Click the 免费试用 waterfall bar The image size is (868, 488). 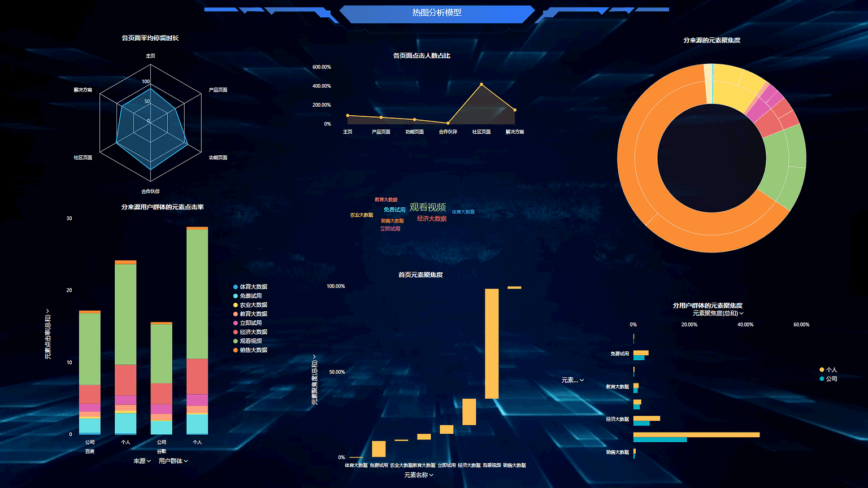379,449
